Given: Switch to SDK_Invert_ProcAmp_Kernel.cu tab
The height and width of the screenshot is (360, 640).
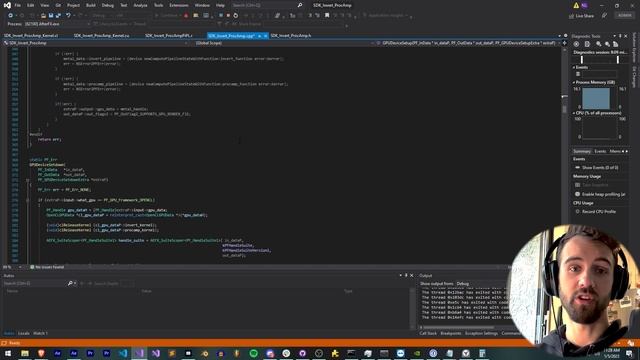Looking at the screenshot, I should (101, 36).
